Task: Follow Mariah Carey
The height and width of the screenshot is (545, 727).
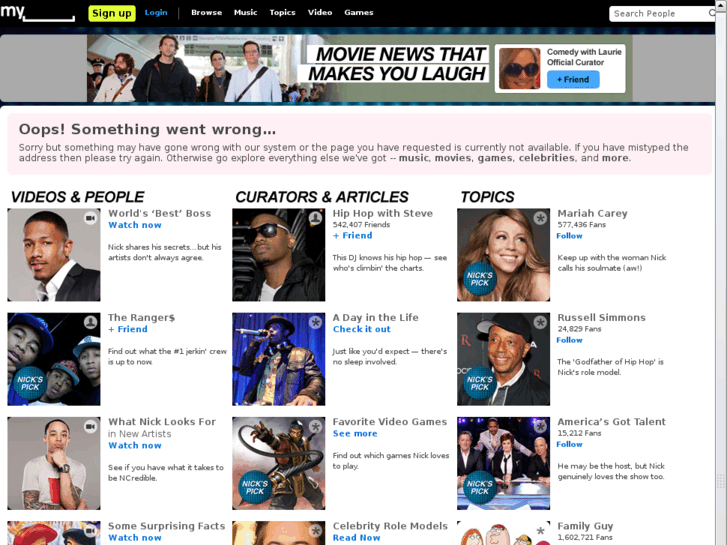Action: click(x=569, y=236)
